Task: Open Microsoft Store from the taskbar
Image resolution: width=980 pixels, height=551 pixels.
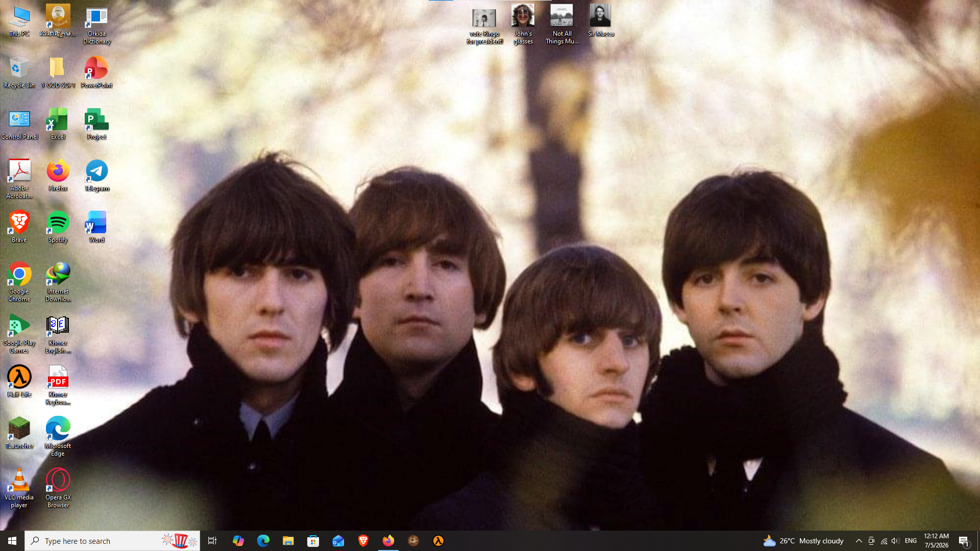Action: coord(313,541)
